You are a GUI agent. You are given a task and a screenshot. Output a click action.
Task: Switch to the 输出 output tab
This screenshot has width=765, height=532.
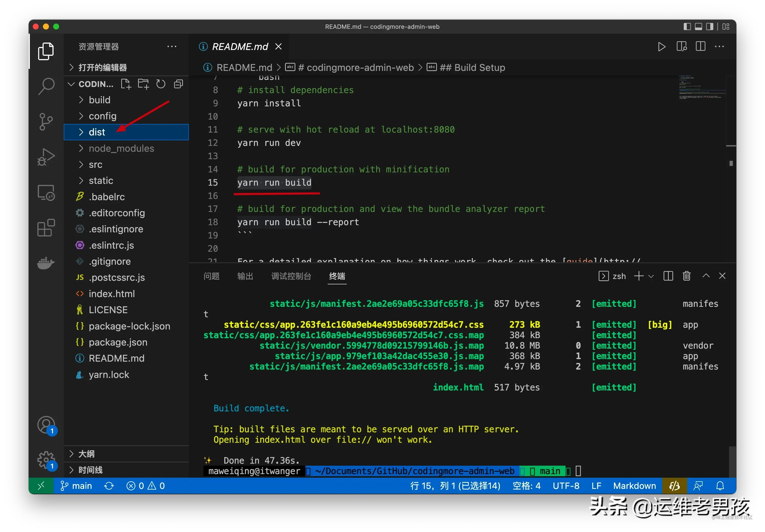245,276
